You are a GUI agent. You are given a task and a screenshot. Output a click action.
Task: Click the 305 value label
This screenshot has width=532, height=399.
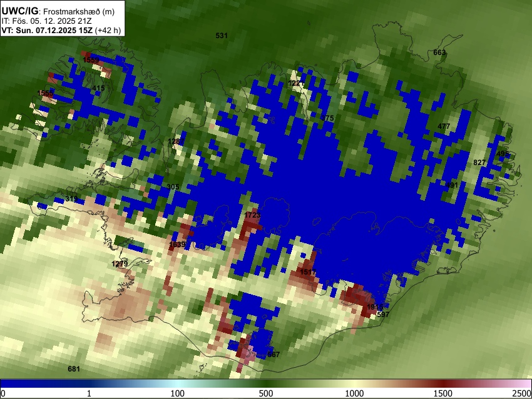coord(173,187)
